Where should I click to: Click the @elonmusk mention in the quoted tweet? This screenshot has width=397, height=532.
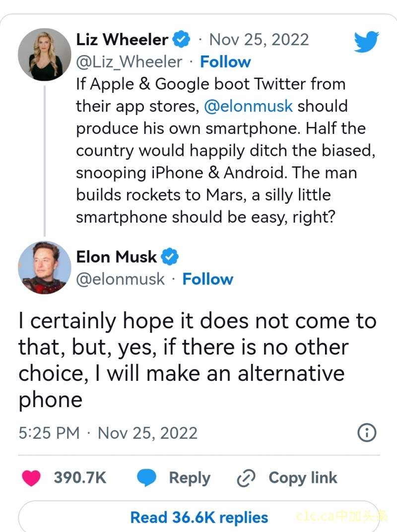[249, 106]
